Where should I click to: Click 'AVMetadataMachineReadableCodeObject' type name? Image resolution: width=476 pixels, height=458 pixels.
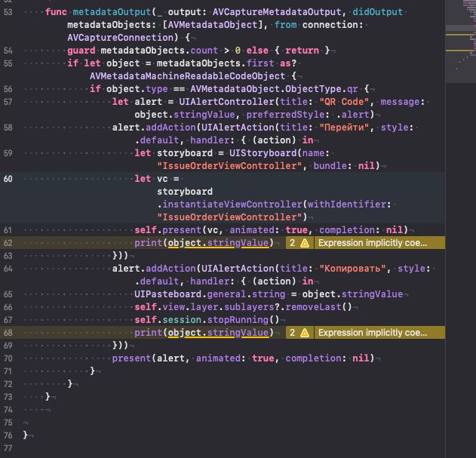pyautogui.click(x=187, y=76)
